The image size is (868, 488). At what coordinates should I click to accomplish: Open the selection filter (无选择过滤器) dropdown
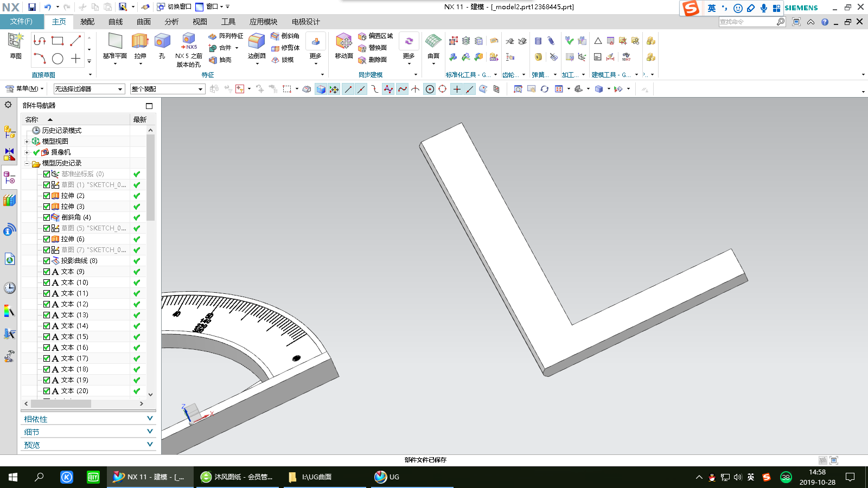tap(89, 89)
